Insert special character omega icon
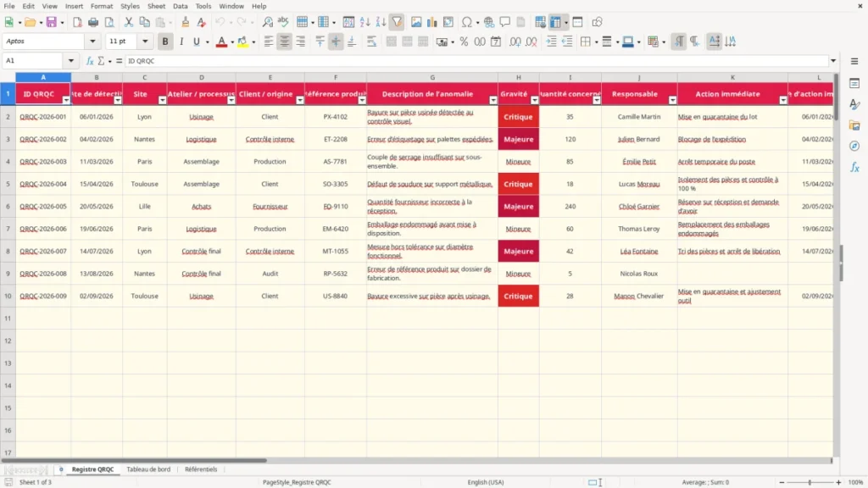This screenshot has width=868, height=488. point(467,22)
